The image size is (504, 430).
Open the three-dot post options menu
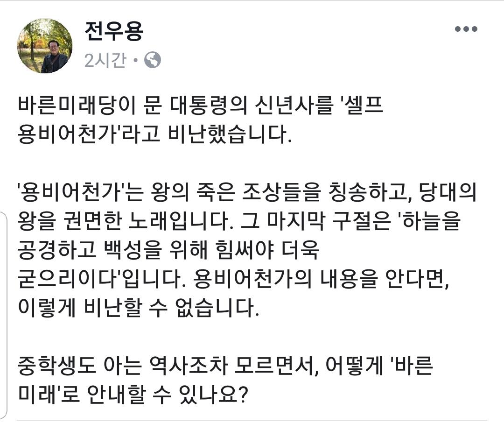coord(467,29)
